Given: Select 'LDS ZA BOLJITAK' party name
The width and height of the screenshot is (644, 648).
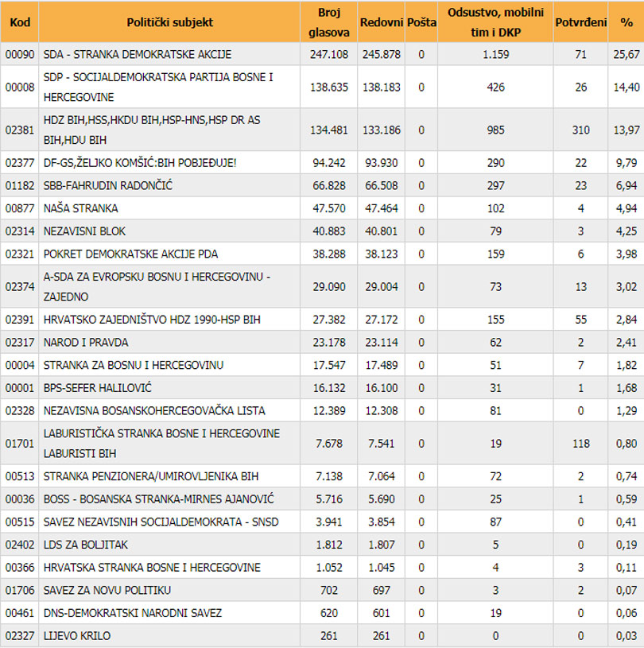Looking at the screenshot, I should (x=86, y=544).
